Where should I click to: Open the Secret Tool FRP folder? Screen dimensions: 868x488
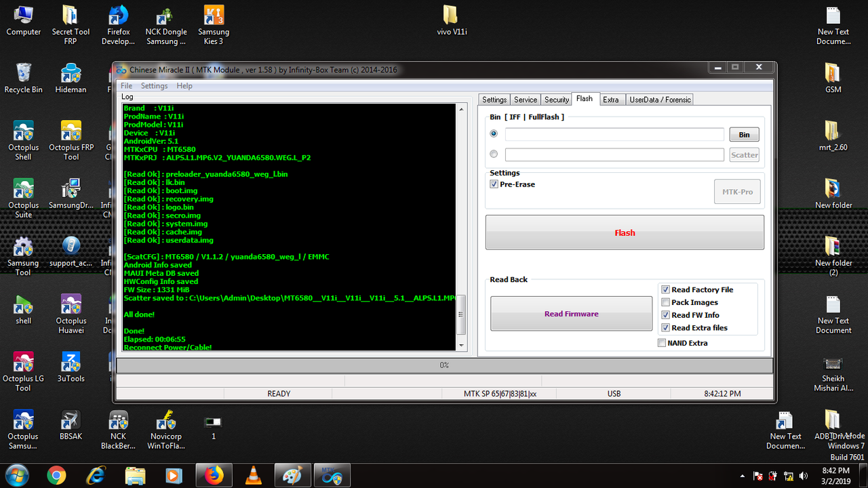click(71, 24)
